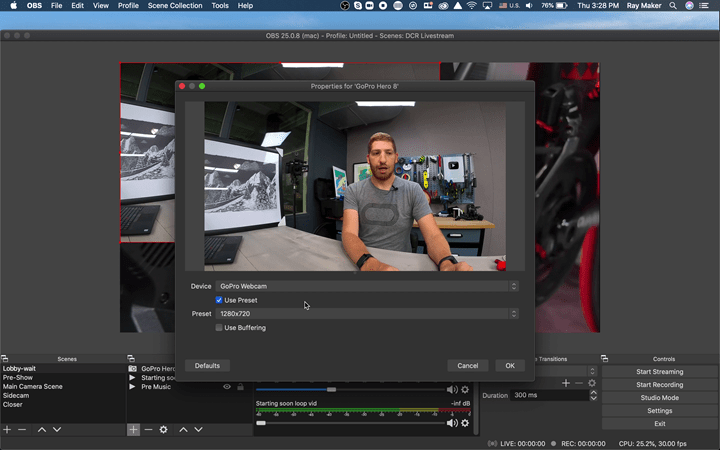Viewport: 720px width, 450px height.
Task: Add a transition with the Transitions plus icon
Action: (x=566, y=382)
